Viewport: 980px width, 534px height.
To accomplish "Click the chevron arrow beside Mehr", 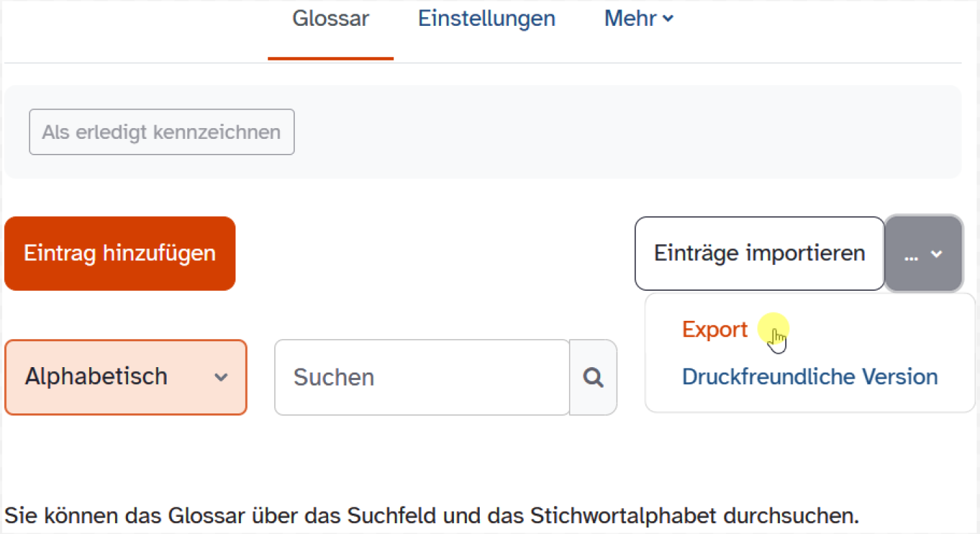I will (x=668, y=19).
